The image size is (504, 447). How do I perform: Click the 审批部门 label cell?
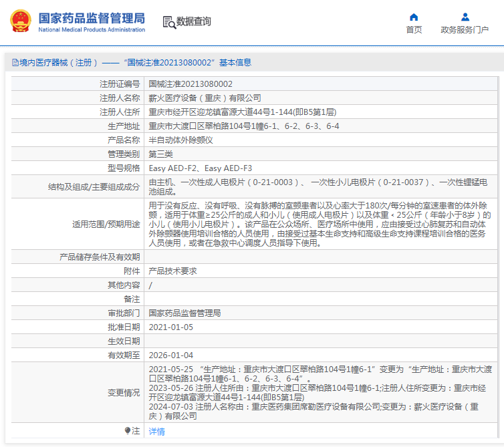(78, 313)
